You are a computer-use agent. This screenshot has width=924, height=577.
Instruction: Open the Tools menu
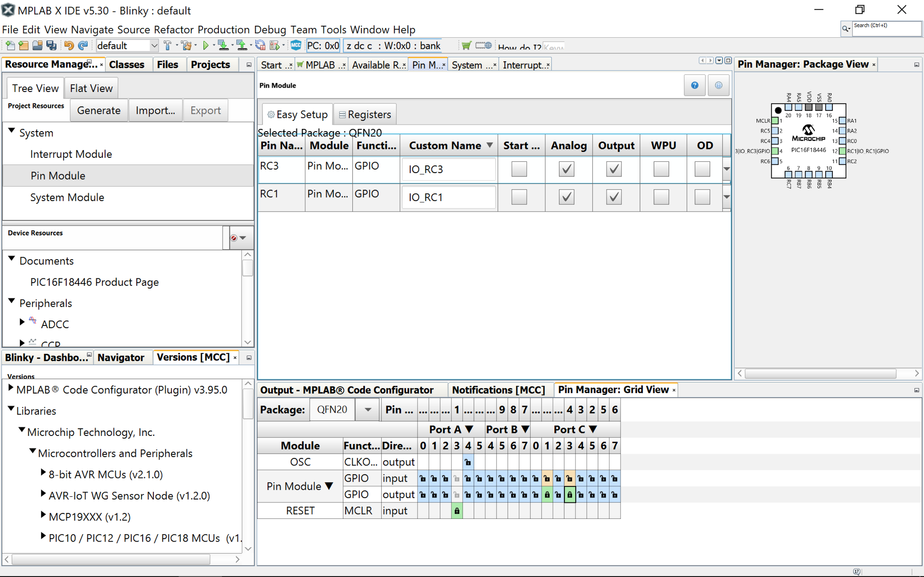(333, 30)
